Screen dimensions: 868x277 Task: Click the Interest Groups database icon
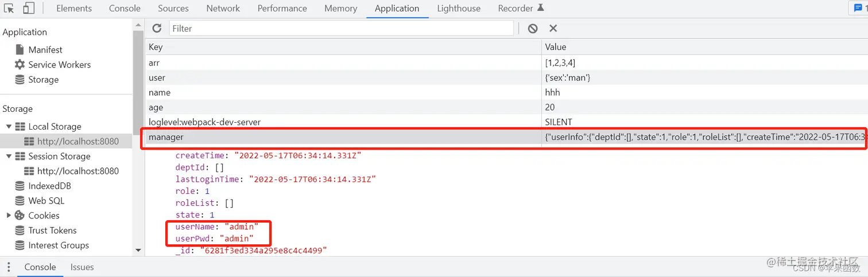20,245
